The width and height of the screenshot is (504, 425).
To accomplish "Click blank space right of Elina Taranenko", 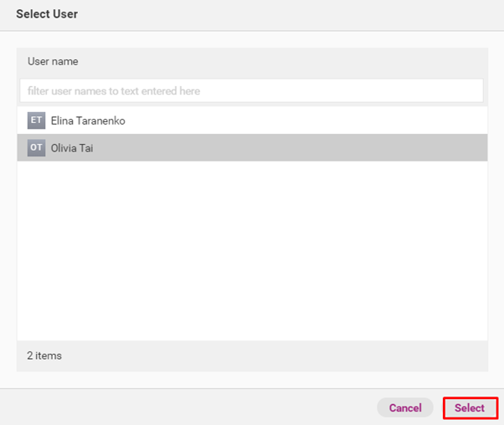I will tap(318, 120).
